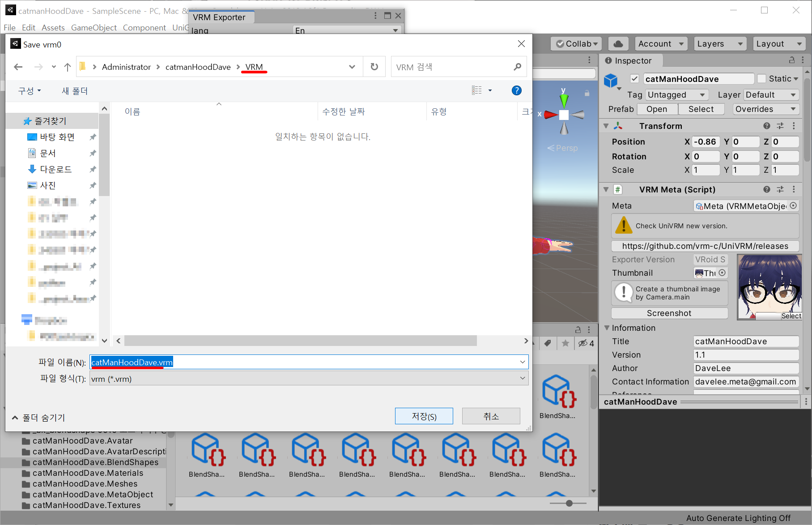Go up one folder level

(68, 67)
